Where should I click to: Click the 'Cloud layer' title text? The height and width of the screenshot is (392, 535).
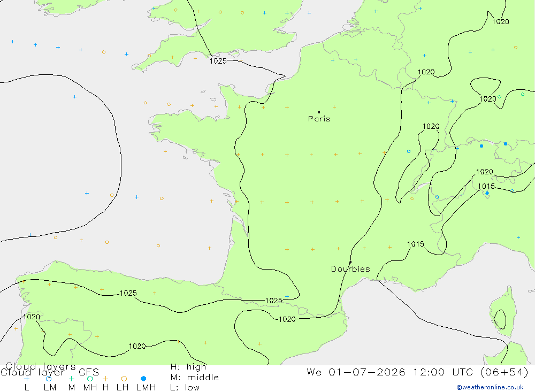33,372
